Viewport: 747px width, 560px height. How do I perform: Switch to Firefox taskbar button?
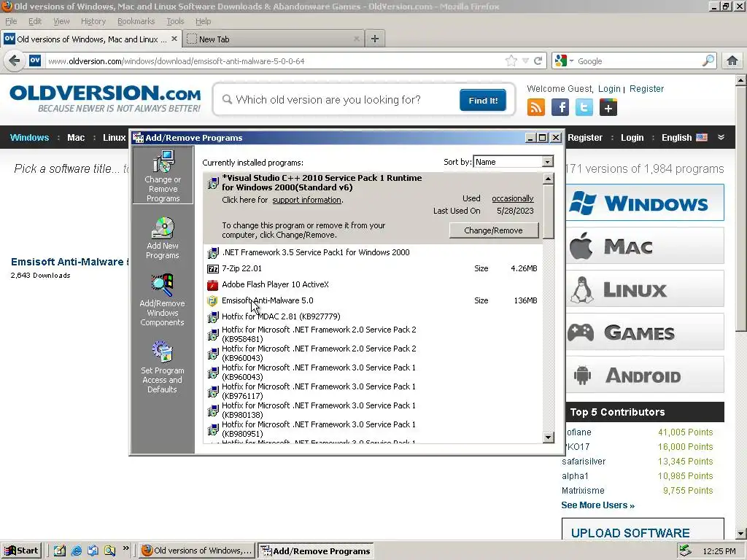click(197, 551)
